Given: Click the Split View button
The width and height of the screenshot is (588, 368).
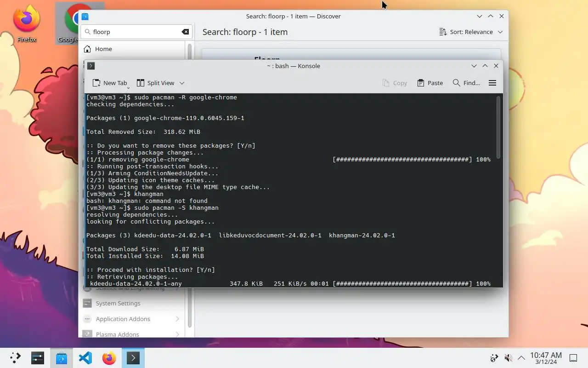Looking at the screenshot, I should click(156, 83).
